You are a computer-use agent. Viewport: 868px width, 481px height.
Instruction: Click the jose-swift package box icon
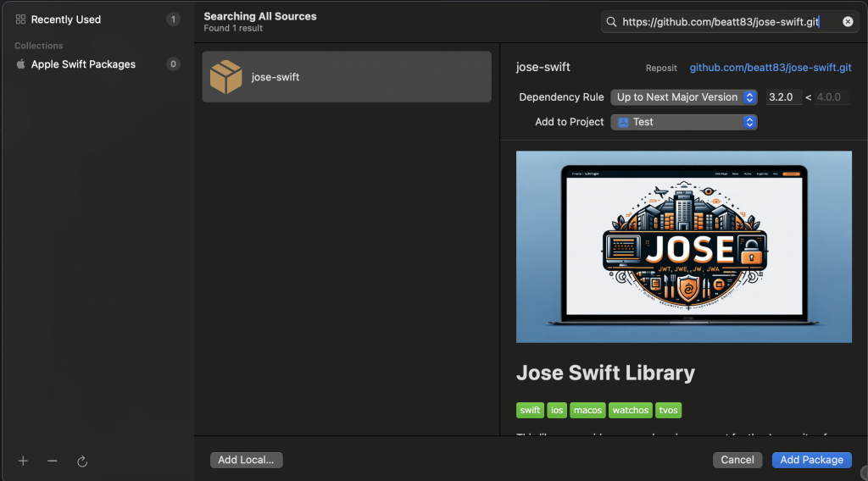coord(225,77)
